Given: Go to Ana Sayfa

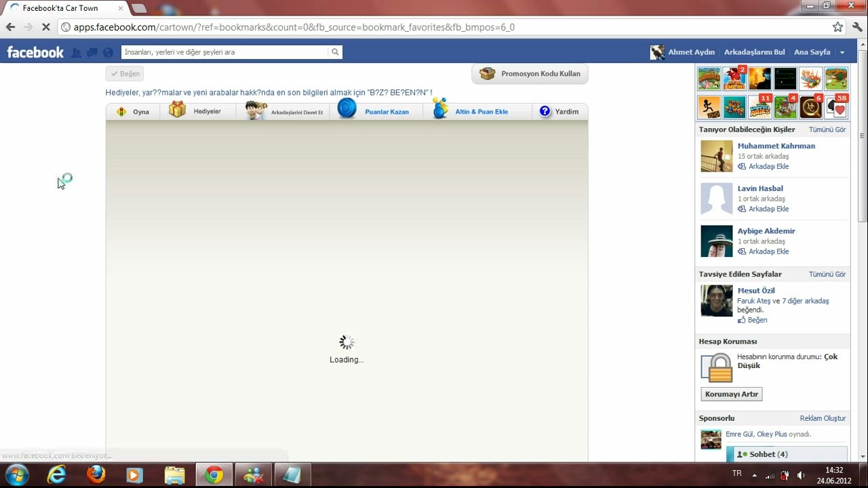Looking at the screenshot, I should coord(812,52).
